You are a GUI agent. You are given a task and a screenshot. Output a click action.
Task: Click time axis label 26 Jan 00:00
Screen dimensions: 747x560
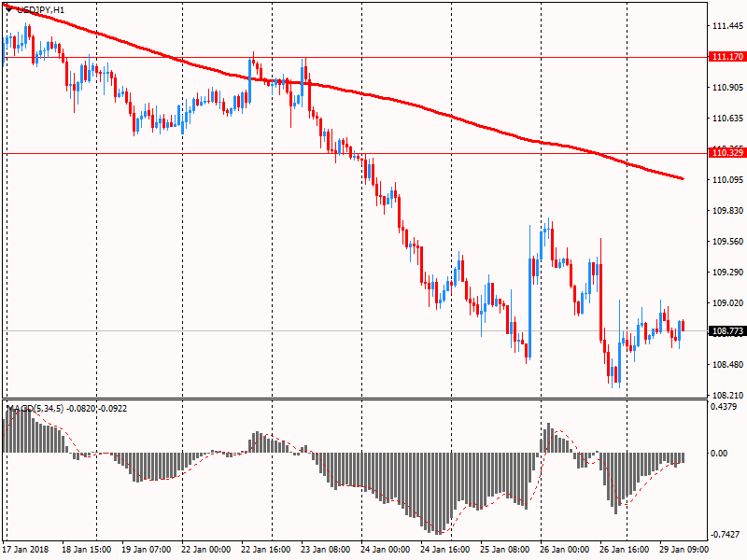564,549
